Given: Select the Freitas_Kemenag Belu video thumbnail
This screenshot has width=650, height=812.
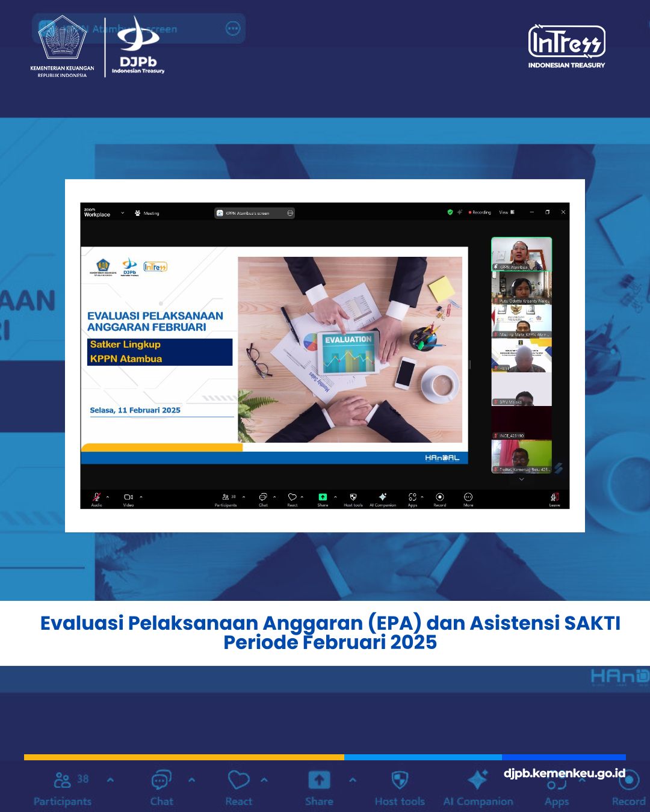Looking at the screenshot, I should [x=521, y=456].
